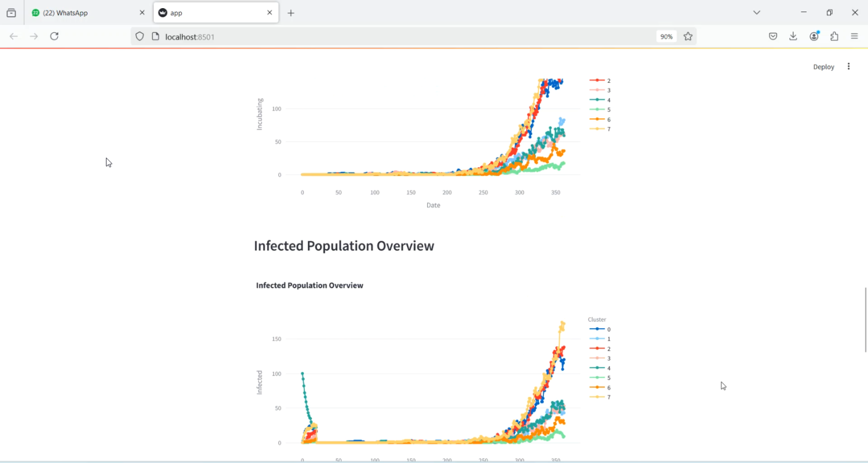
Task: Open the Save to Pocket icon
Action: tap(773, 36)
